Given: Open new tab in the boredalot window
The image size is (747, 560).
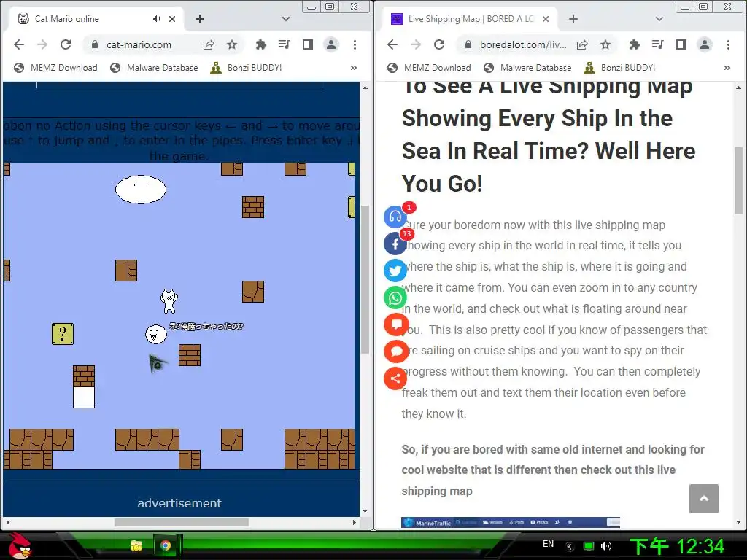Looking at the screenshot, I should (573, 19).
